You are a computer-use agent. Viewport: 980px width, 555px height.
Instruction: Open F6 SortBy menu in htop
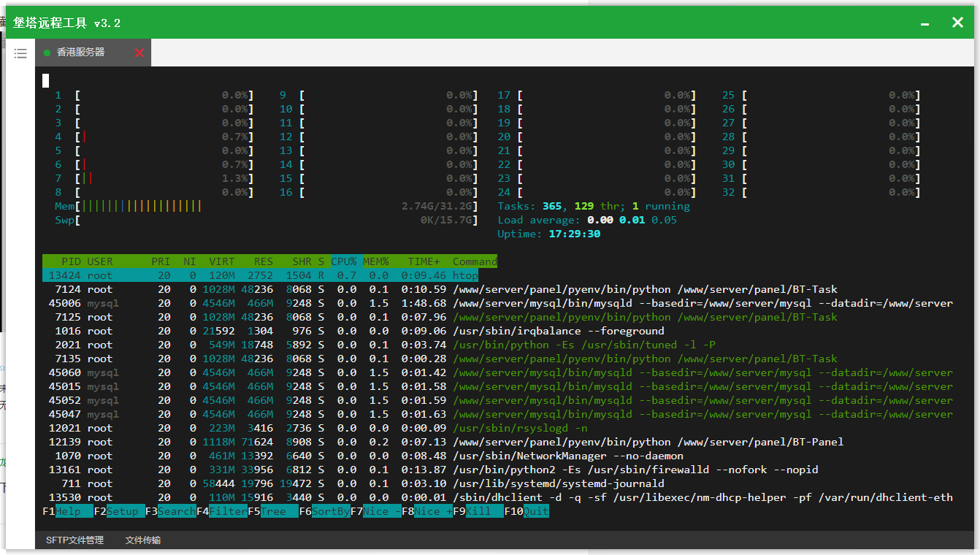tap(324, 511)
